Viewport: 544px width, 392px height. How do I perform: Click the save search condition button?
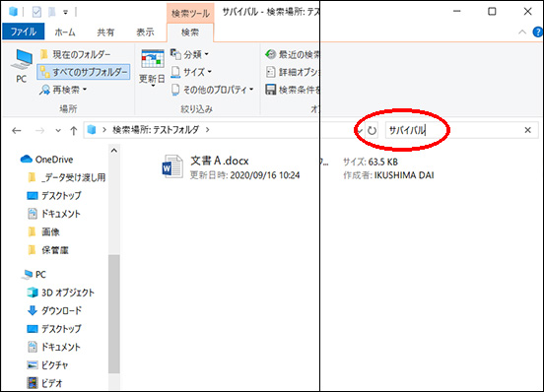292,90
